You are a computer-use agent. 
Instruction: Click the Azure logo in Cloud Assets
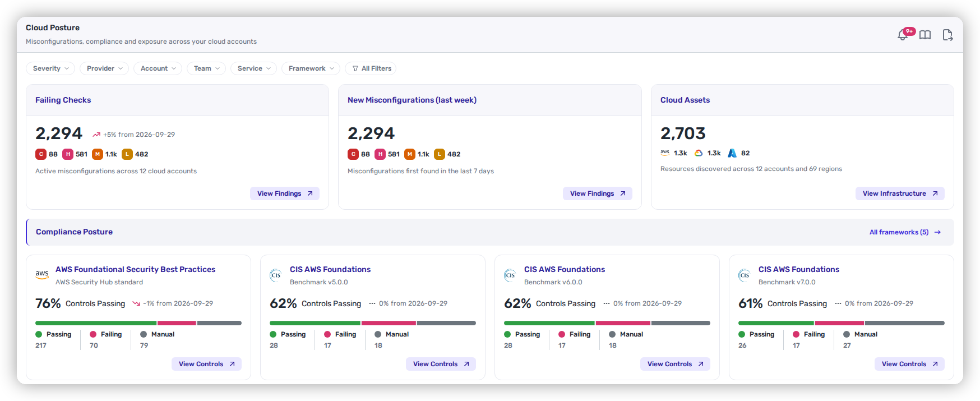click(732, 153)
